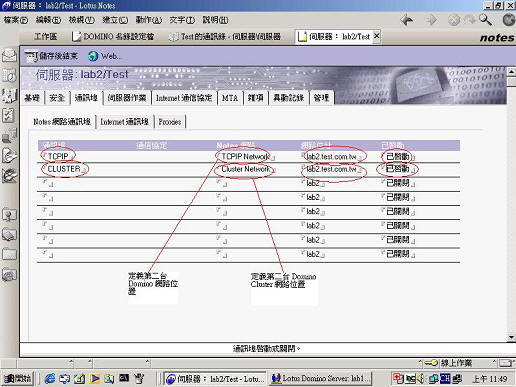This screenshot has height=387, width=516.
Task: Click the Refresh navigation icon
Action: (469, 20)
